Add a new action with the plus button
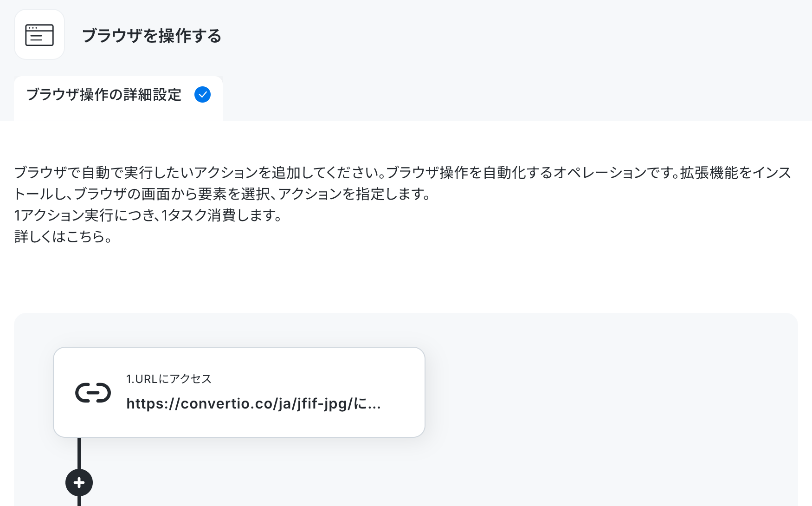Screen dimensions: 812x506 [x=79, y=483]
